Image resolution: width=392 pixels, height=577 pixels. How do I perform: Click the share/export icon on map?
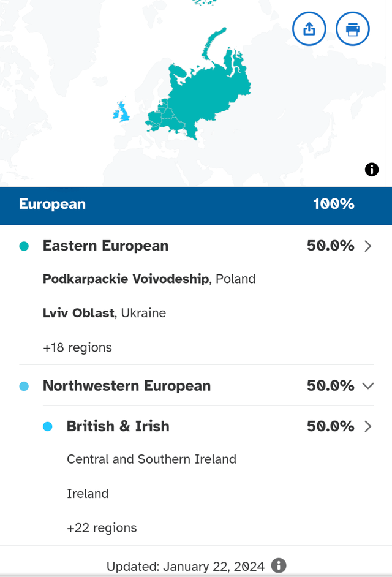[x=309, y=29]
